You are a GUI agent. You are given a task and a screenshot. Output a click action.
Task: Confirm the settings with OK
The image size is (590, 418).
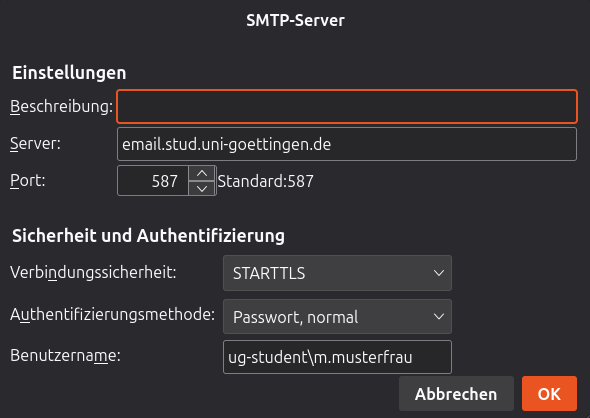point(549,394)
